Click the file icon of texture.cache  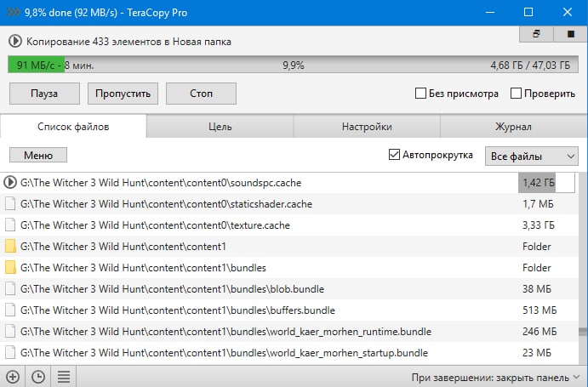pyautogui.click(x=10, y=225)
